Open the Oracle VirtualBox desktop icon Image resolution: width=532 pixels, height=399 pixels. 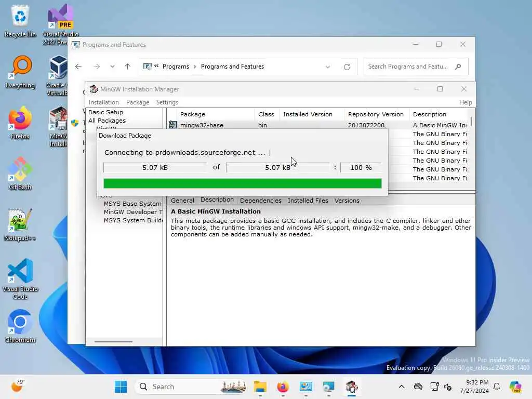tap(57, 75)
